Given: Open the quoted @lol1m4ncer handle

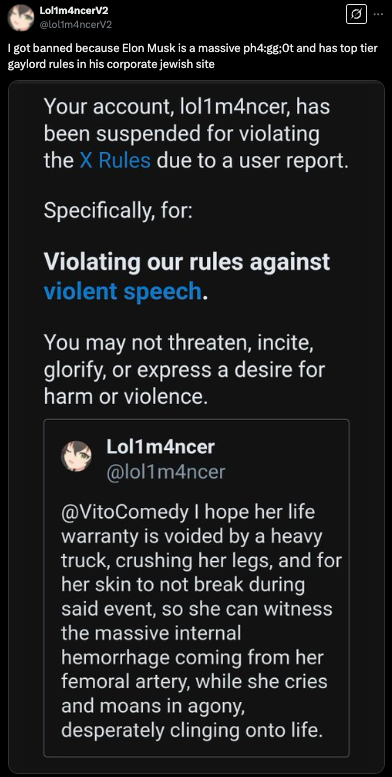Looking at the screenshot, I should coord(166,472).
